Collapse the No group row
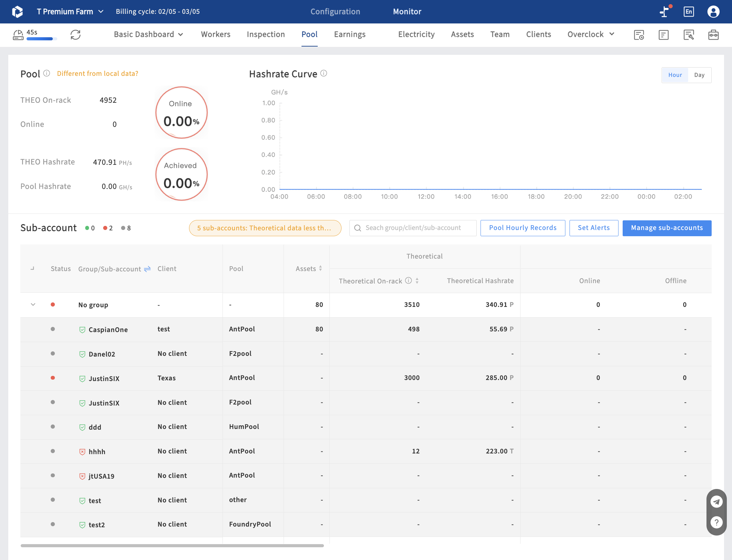 pyautogui.click(x=33, y=304)
